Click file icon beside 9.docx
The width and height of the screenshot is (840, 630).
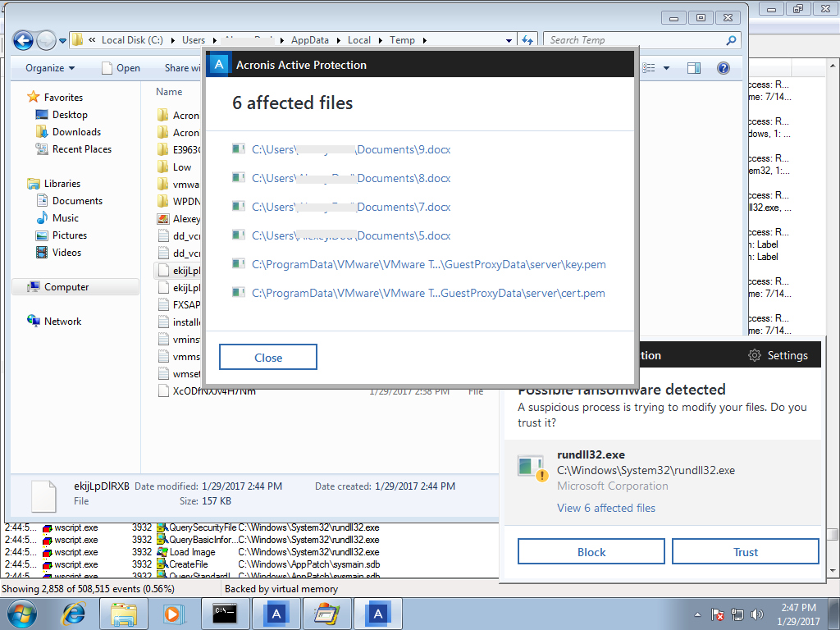point(239,148)
